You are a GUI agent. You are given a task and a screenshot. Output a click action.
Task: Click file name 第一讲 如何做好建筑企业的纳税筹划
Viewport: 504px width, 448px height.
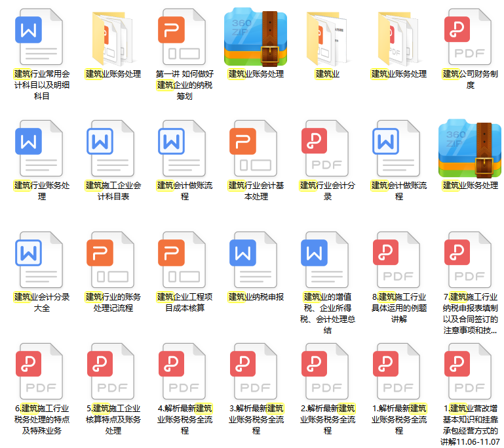click(185, 85)
